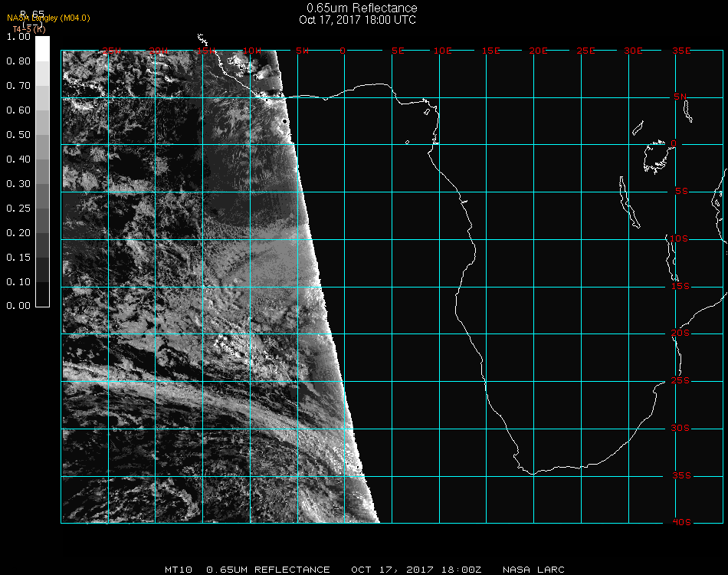The height and width of the screenshot is (575, 728).
Task: Click the '0.00' colorbar scale value
Action: pos(18,306)
